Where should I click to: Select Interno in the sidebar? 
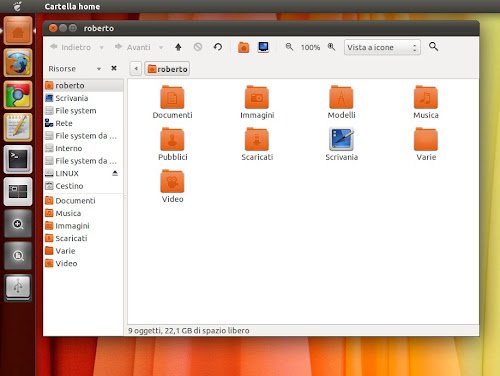(83, 148)
